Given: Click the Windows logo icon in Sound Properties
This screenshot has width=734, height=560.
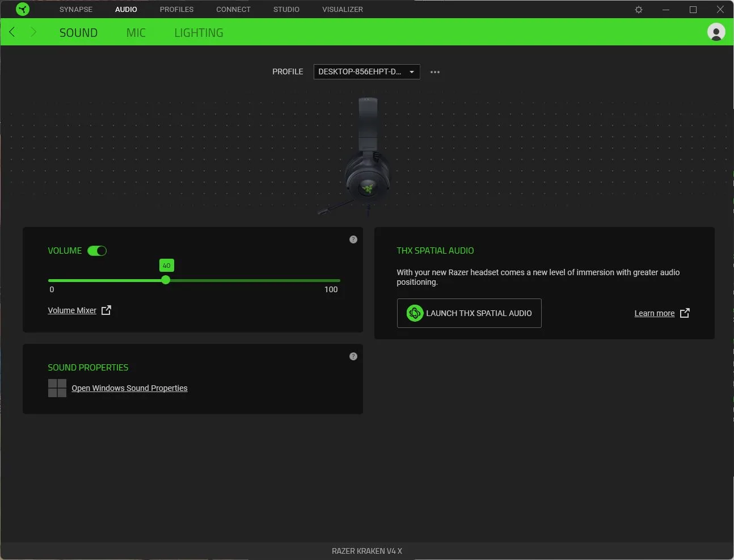Looking at the screenshot, I should [57, 388].
